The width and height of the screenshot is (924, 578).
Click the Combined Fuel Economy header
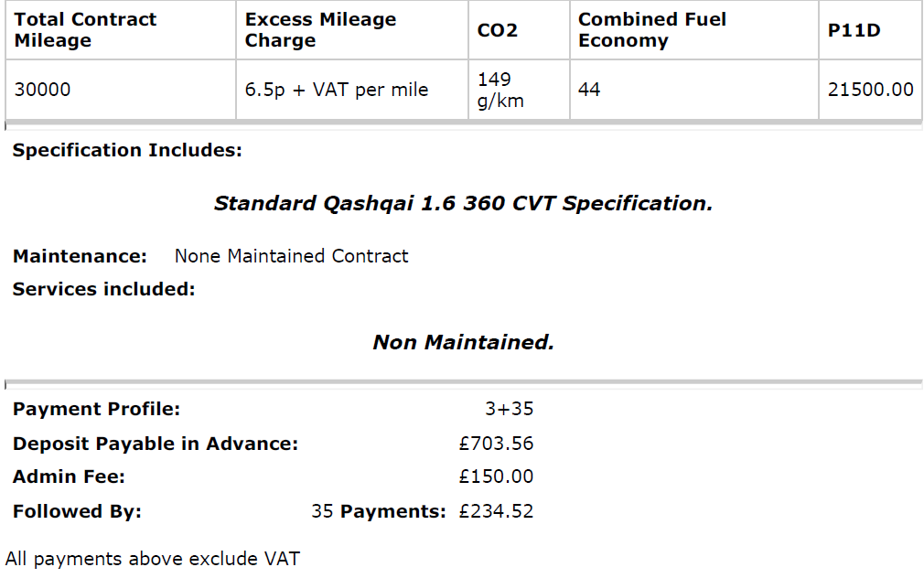point(651,30)
